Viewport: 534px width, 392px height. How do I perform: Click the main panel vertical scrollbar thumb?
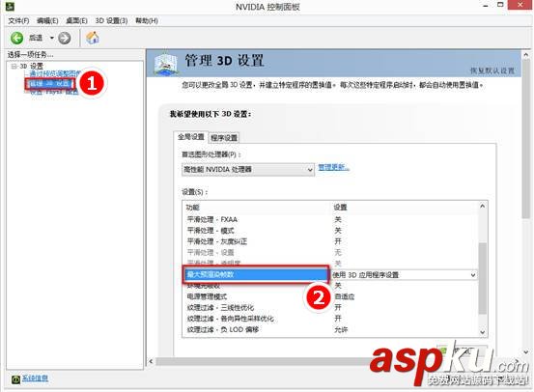pos(526,139)
